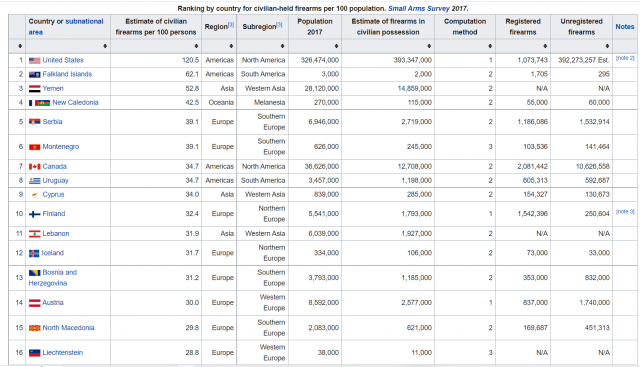This screenshot has height=367, width=640.
Task: Open the Falkland Islands article link
Action: coord(67,74)
